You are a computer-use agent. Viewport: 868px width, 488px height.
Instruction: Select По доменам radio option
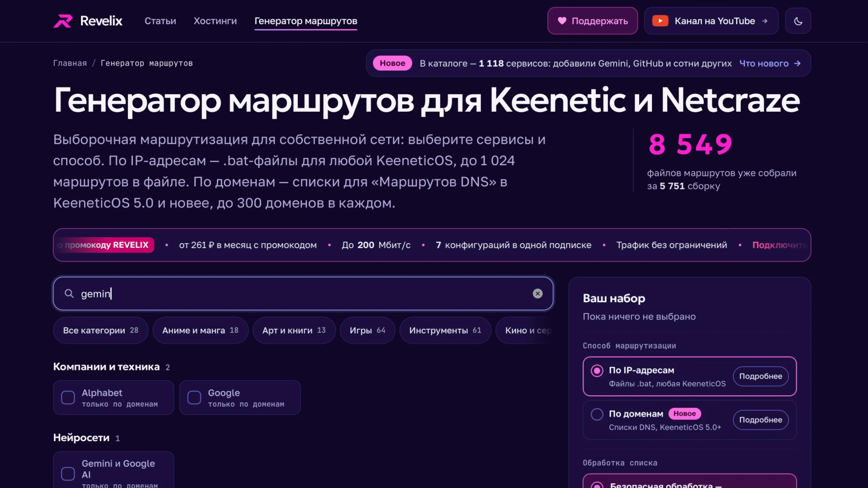(x=597, y=414)
